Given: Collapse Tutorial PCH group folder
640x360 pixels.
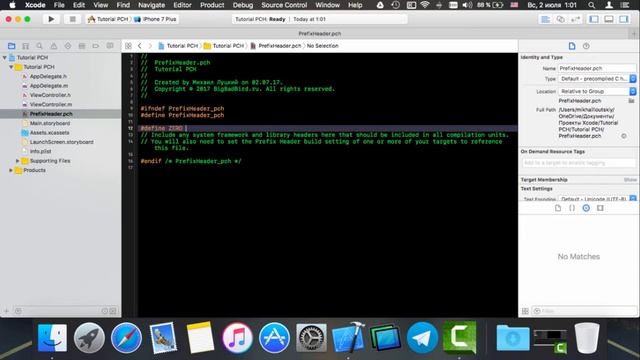Looking at the screenshot, I should [11, 67].
